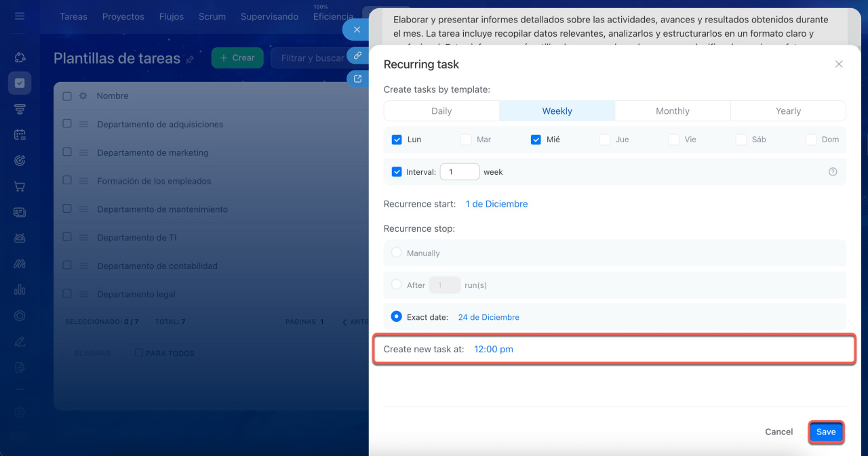Toggle the Interval checkbox
Image resolution: width=868 pixels, height=456 pixels.
(x=397, y=172)
